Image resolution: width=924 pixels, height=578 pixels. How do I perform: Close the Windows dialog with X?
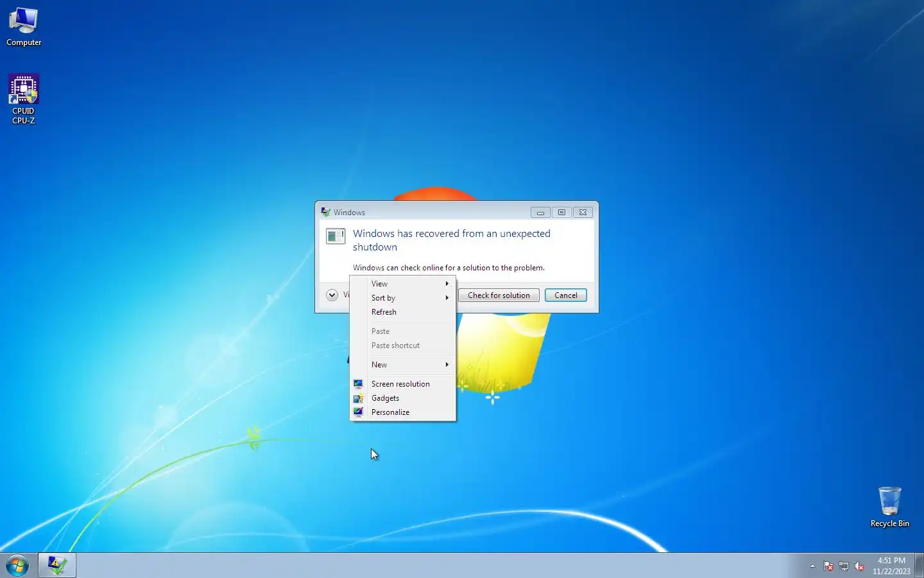tap(583, 213)
